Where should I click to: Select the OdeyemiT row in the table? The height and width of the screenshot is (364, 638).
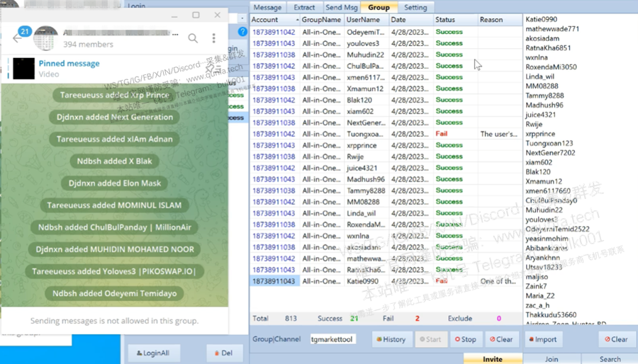click(386, 32)
